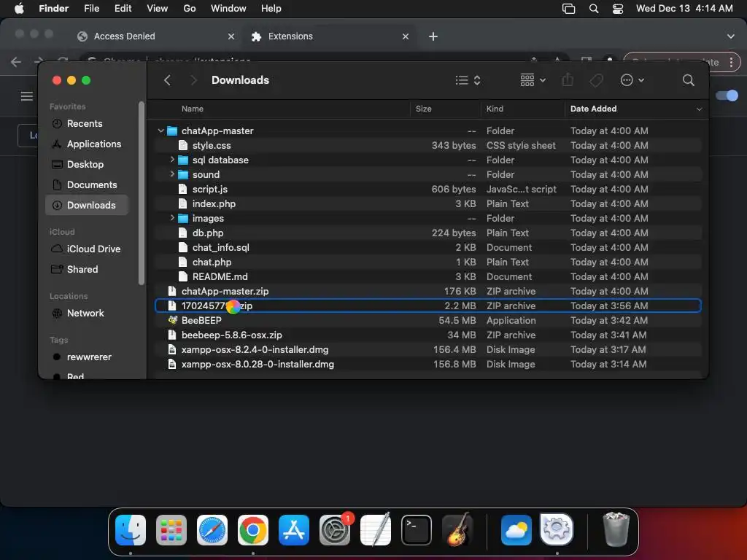The height and width of the screenshot is (560, 747).
Task: Toggle the extension switch in Chrome window
Action: 727,96
